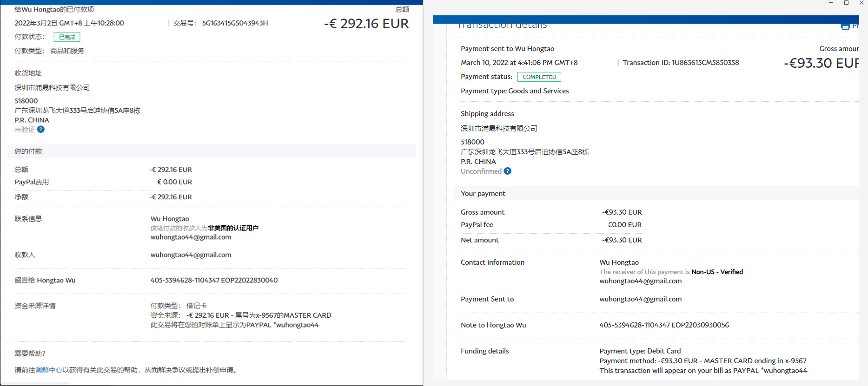Click the Your payment section header
This screenshot has width=868, height=386.
(483, 194)
